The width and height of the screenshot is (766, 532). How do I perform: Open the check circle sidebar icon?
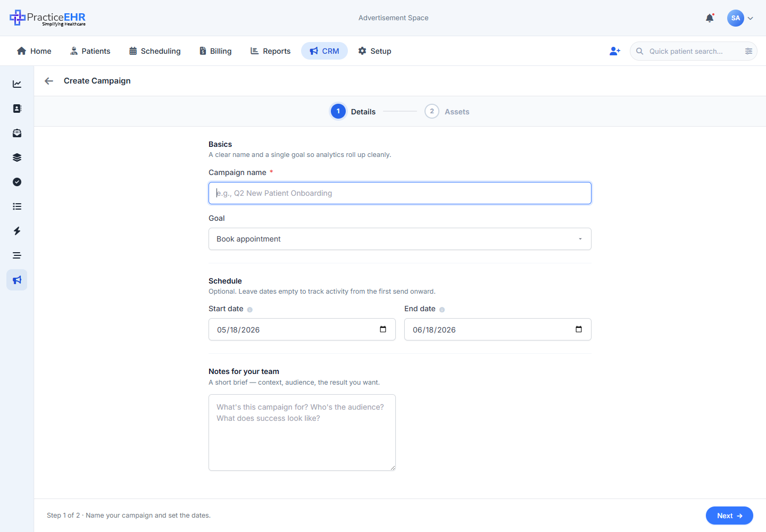(x=17, y=182)
